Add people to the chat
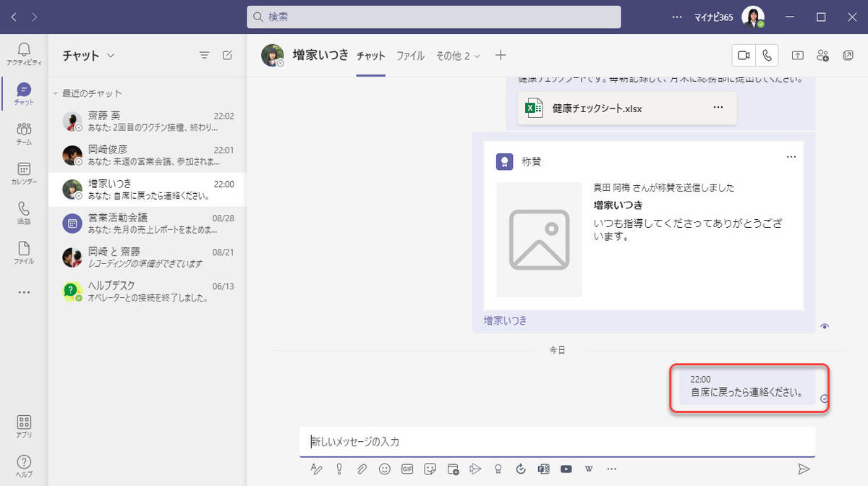 822,55
